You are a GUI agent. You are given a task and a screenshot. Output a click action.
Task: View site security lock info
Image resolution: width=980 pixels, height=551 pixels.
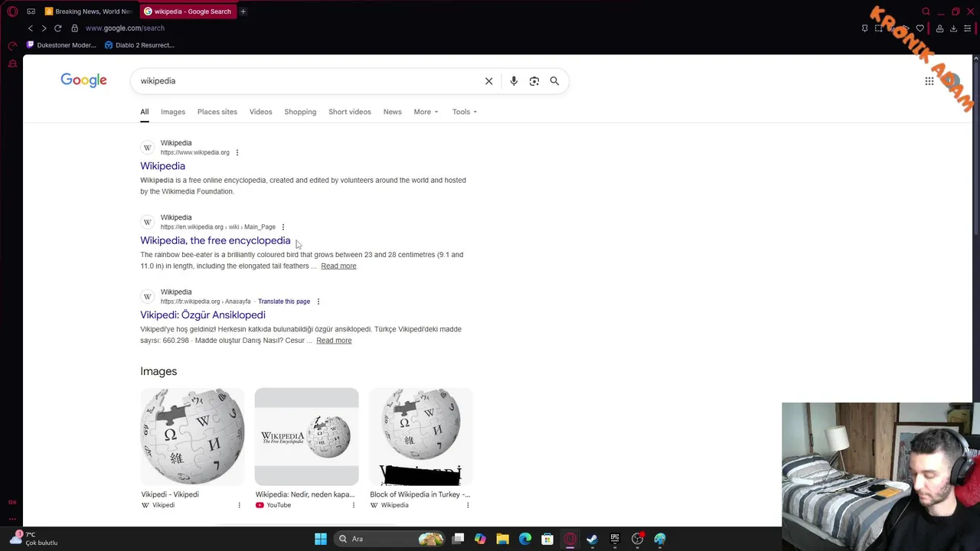pyautogui.click(x=74, y=28)
